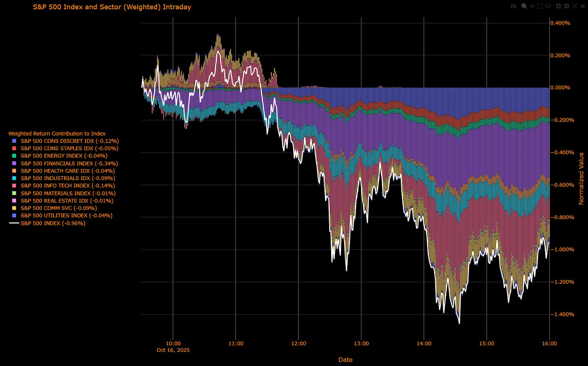Activate the Pan crosshair tool
Screen dimensions: 588x366
click(x=532, y=6)
